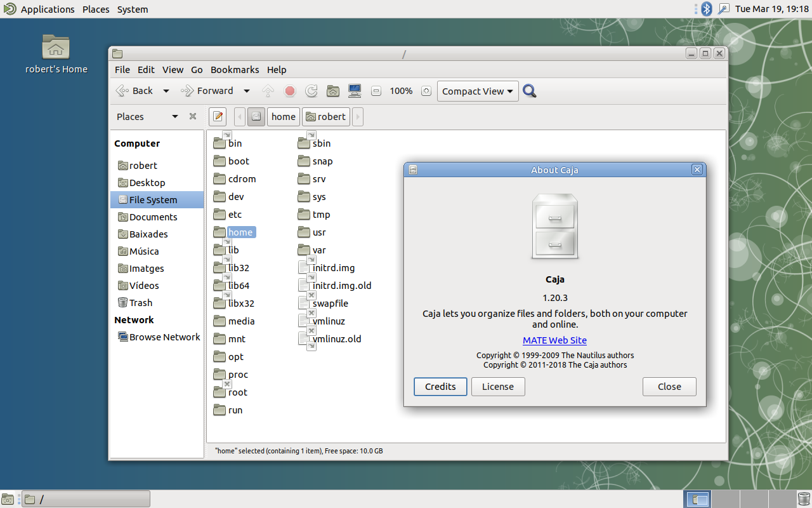Go Forward using the toolbar button
812x508 pixels.
[x=207, y=91]
